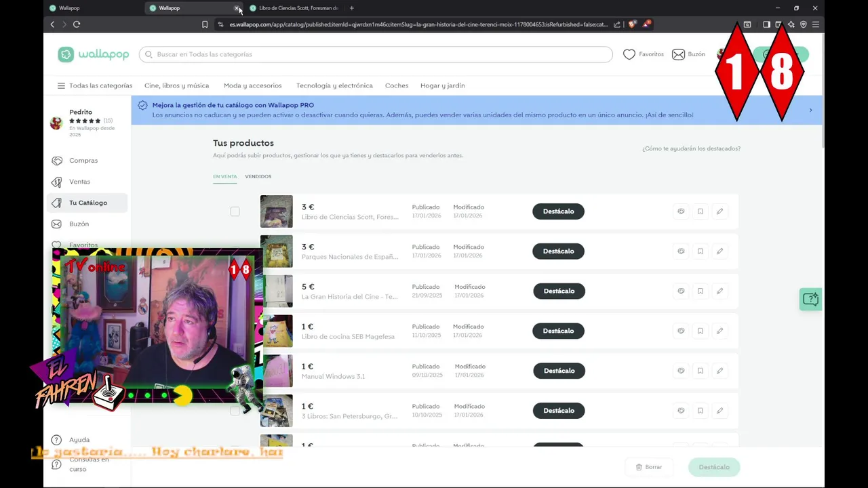The image size is (868, 488).
Task: Open Buzón envelope icon in header
Action: [678, 54]
